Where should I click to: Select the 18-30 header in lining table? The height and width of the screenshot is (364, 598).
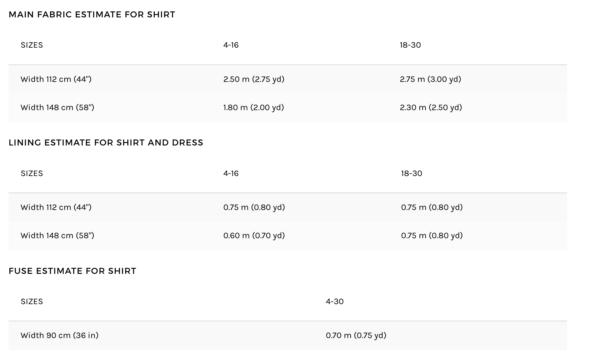[411, 173]
